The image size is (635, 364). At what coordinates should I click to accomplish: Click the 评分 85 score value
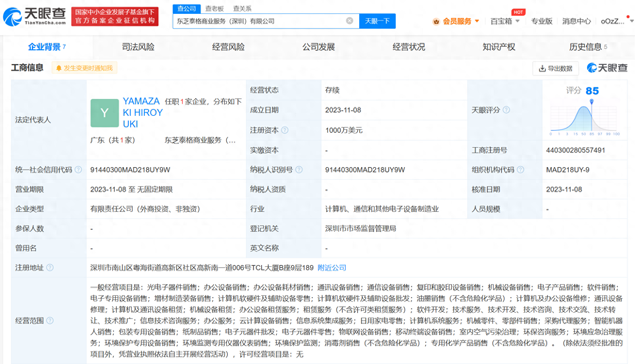[592, 91]
